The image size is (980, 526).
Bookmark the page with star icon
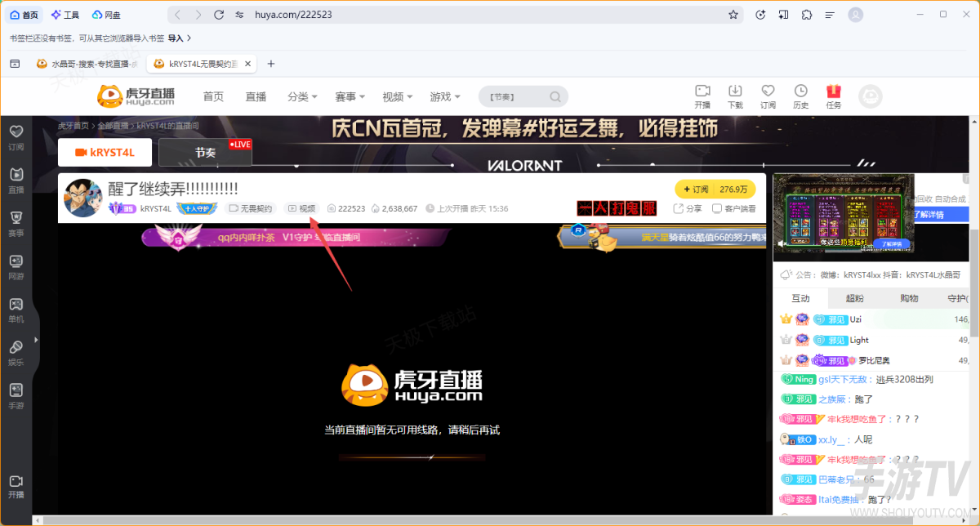[733, 15]
